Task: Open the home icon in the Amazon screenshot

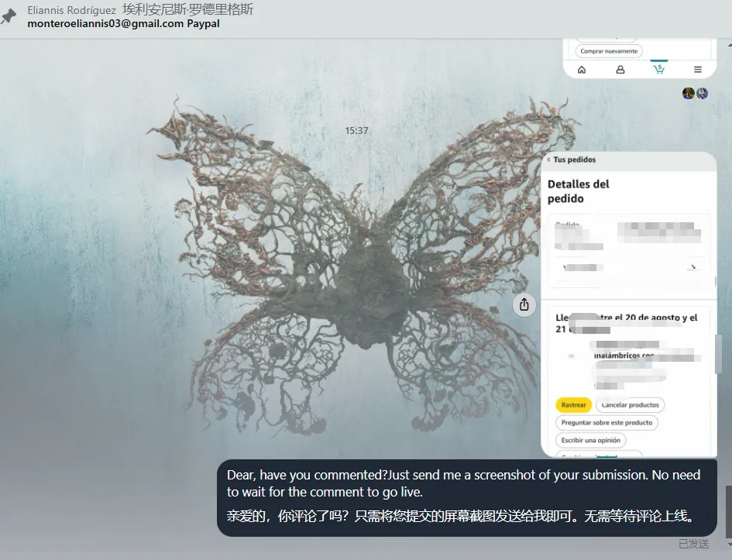Action: (582, 70)
